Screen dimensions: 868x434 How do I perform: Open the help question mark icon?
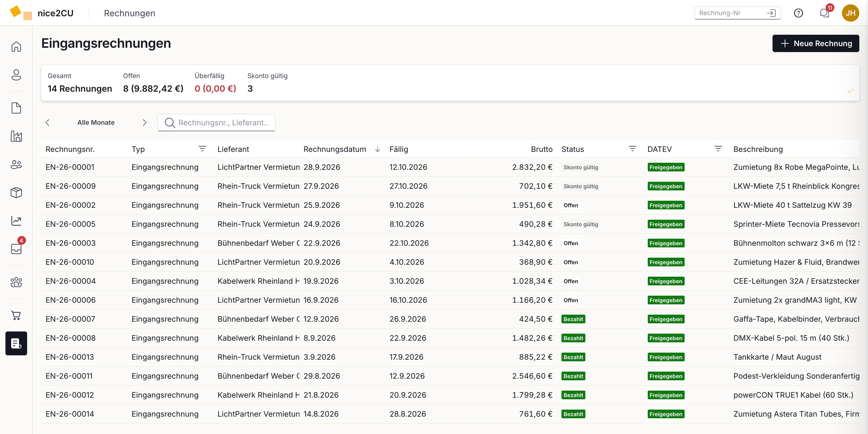(798, 13)
